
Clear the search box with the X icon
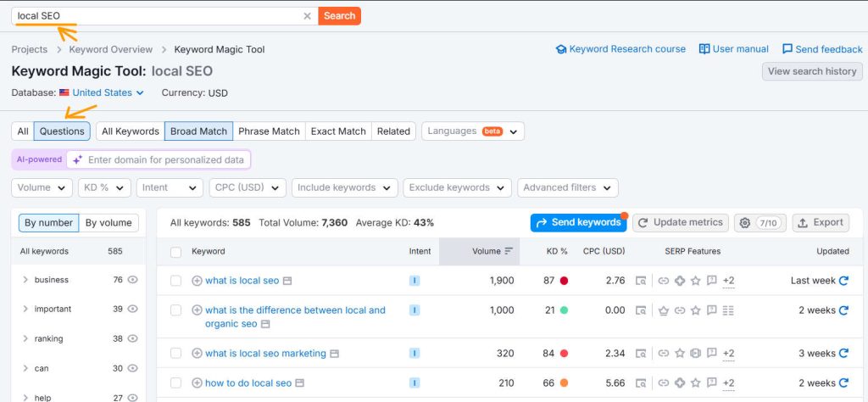[x=307, y=16]
